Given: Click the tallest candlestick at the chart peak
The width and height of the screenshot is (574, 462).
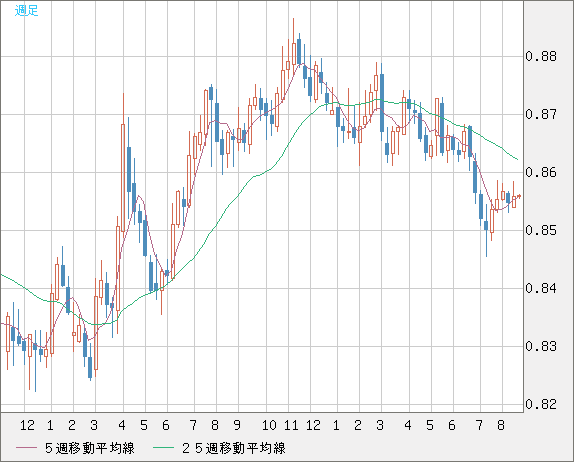Looking at the screenshot, I should tap(294, 48).
